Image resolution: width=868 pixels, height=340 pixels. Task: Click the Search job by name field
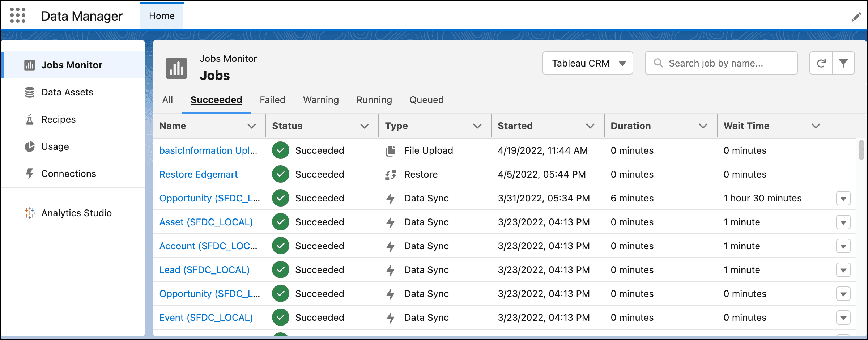click(x=722, y=63)
